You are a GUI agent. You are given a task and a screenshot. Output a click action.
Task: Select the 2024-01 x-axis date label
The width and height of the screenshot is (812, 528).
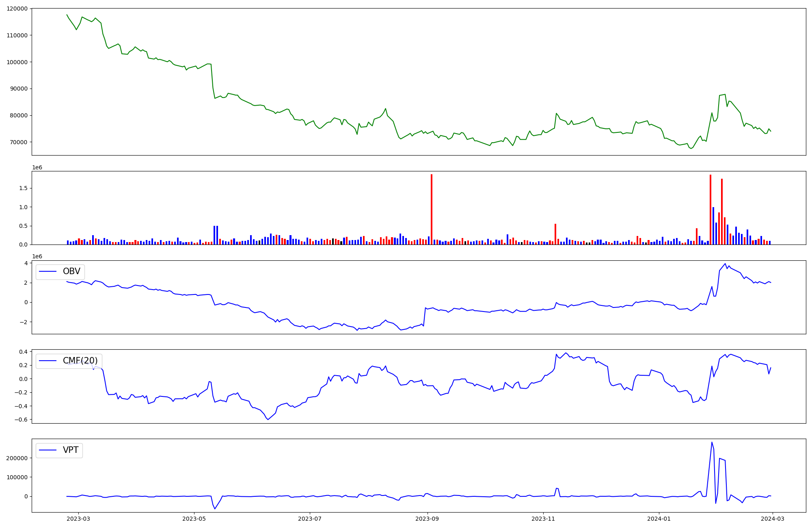tap(659, 519)
